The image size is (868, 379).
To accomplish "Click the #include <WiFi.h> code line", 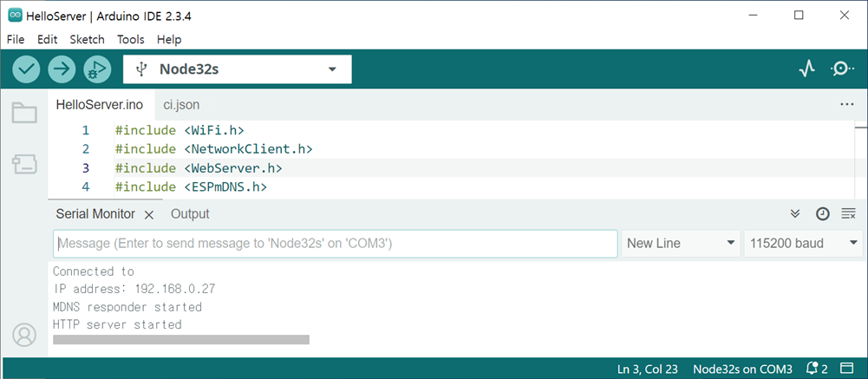I will (179, 131).
